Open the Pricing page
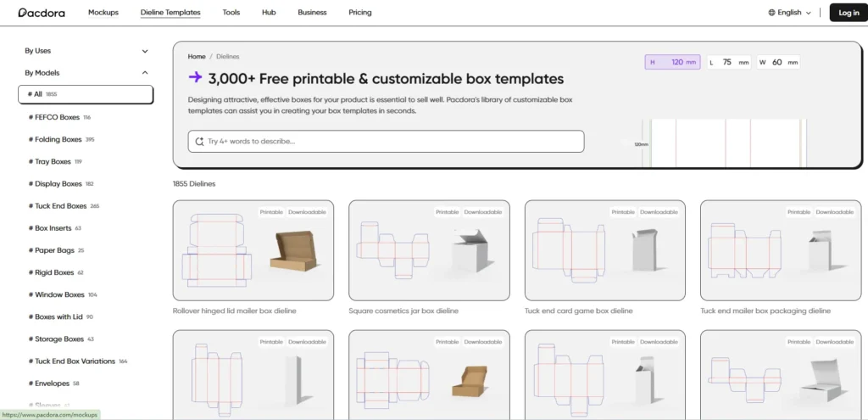868x420 pixels. point(360,12)
